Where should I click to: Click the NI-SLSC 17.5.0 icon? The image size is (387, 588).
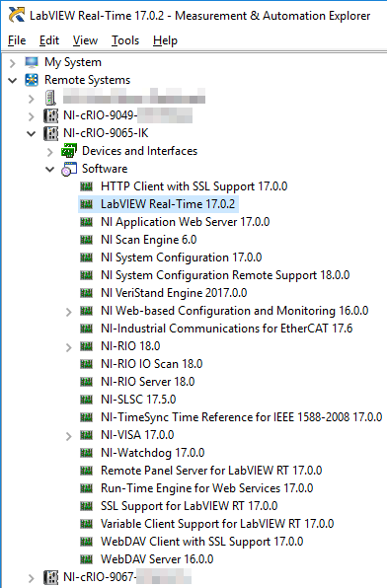pyautogui.click(x=87, y=400)
